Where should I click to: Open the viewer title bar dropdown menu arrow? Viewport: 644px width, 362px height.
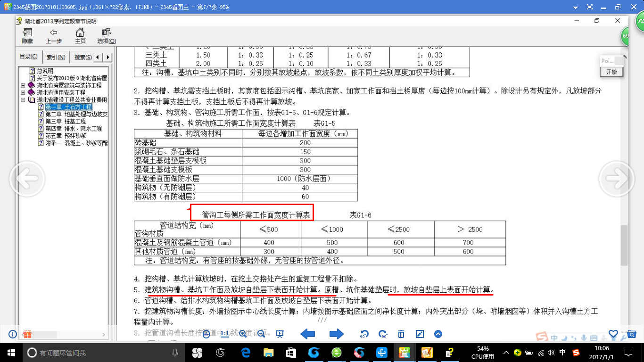575,7
